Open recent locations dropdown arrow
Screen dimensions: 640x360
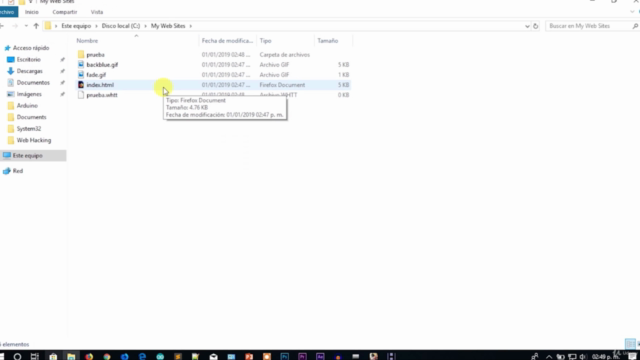pos(26,26)
